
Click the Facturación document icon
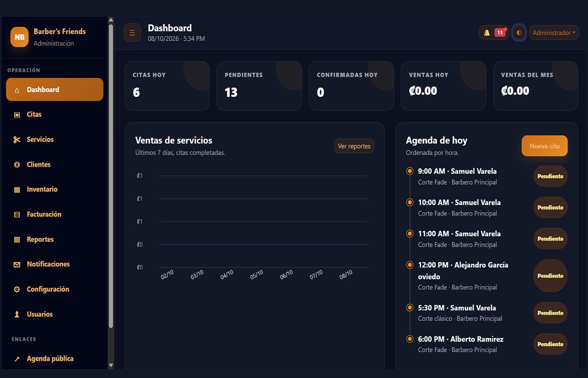pos(17,215)
